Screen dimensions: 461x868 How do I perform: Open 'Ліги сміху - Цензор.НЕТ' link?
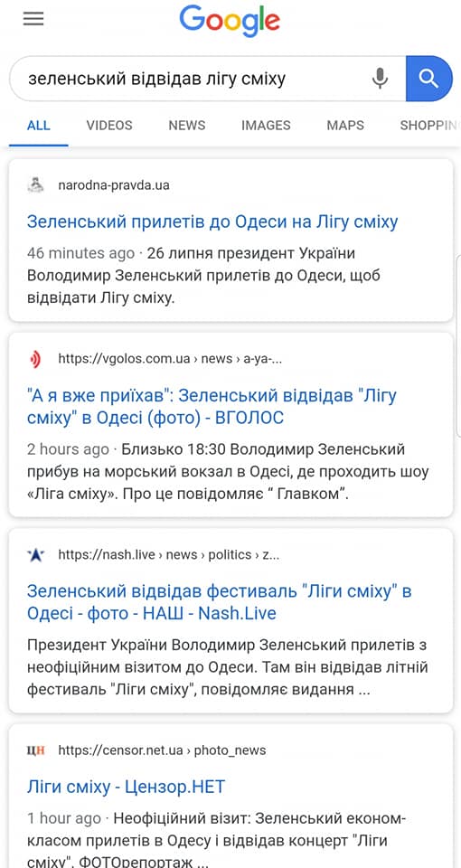127,787
